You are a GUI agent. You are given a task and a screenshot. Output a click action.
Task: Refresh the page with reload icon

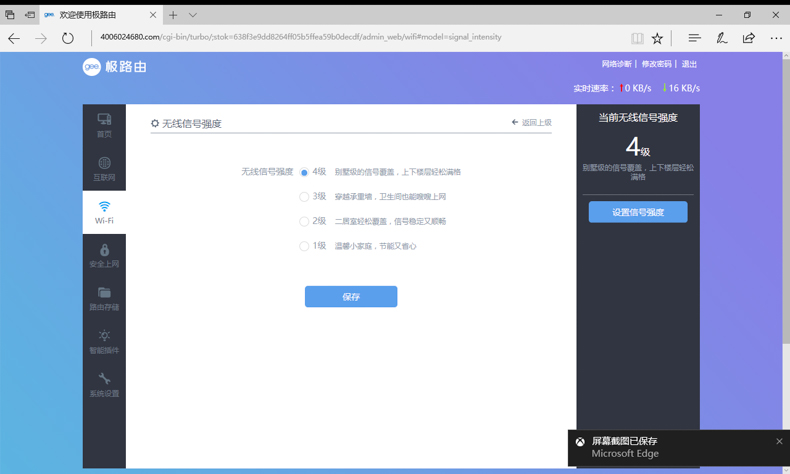pos(68,38)
